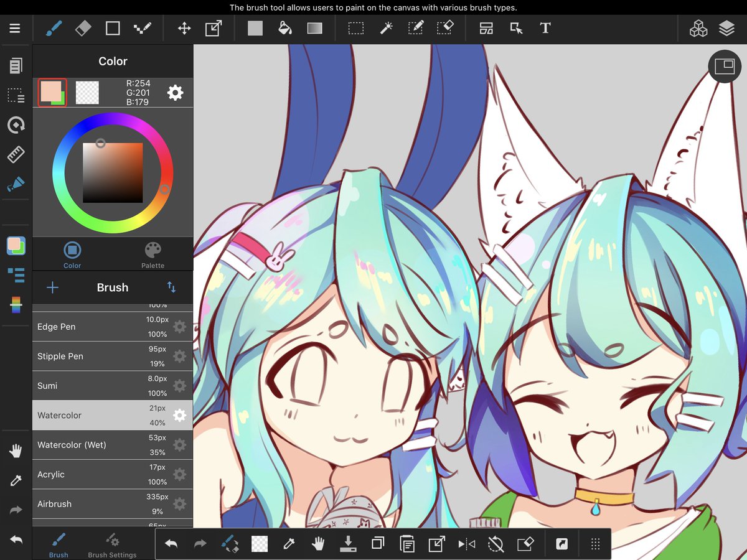Select the Stipple Pen brush
Screen dimensions: 747x560
[113, 356]
